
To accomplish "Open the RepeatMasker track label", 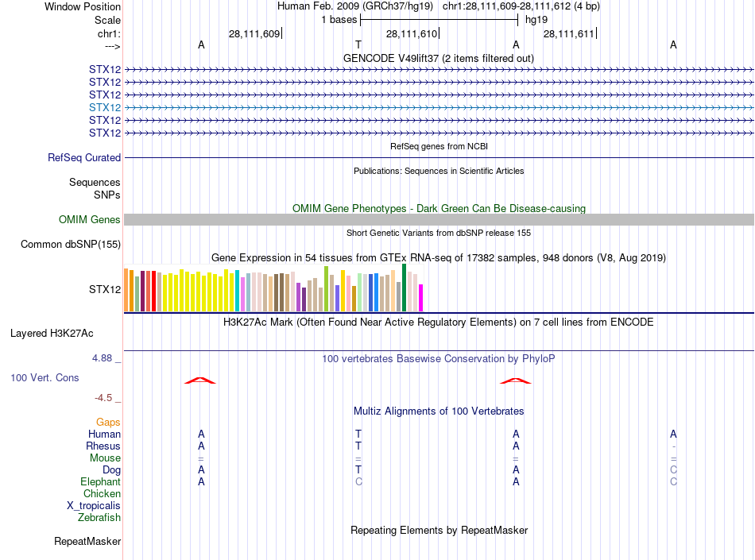I will tap(87, 541).
